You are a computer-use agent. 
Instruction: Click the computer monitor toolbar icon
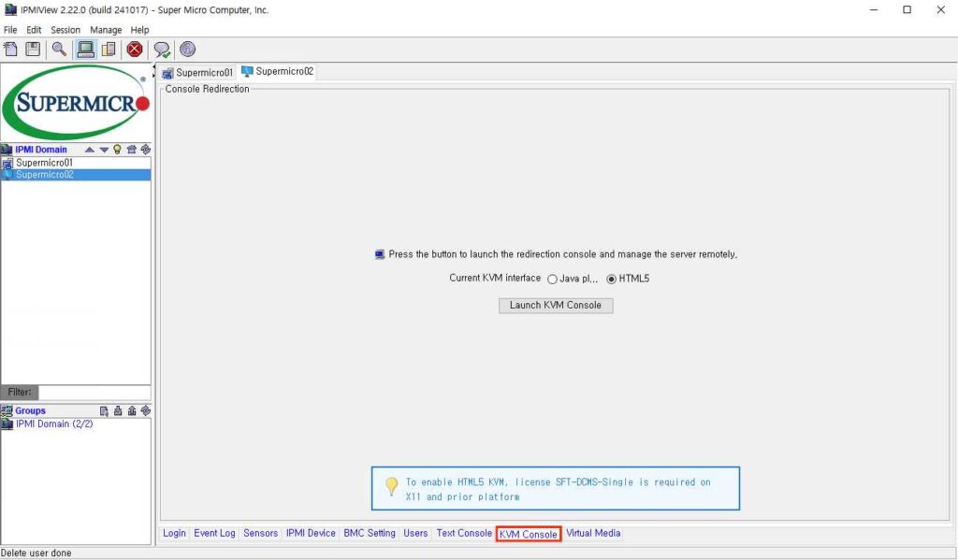point(85,49)
